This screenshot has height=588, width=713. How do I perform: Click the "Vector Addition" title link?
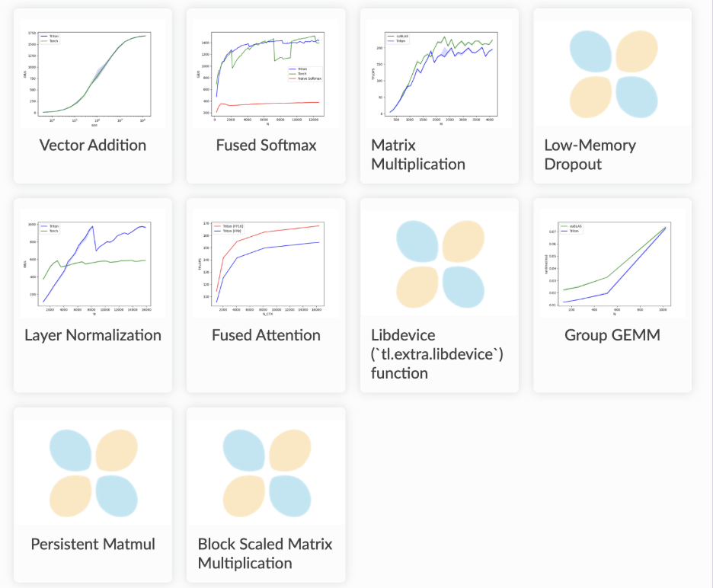[93, 145]
